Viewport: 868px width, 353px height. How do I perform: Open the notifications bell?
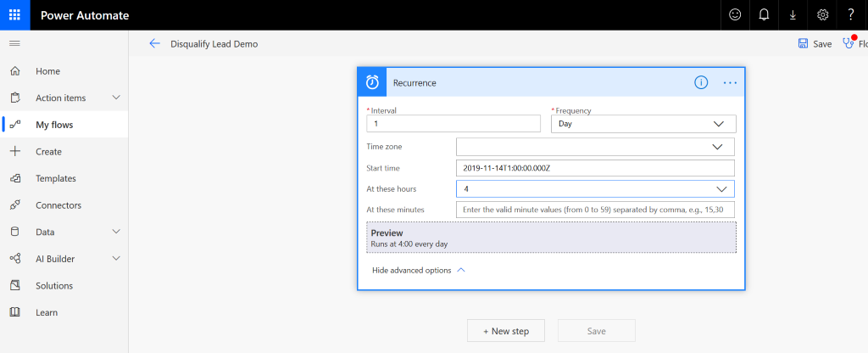click(764, 15)
